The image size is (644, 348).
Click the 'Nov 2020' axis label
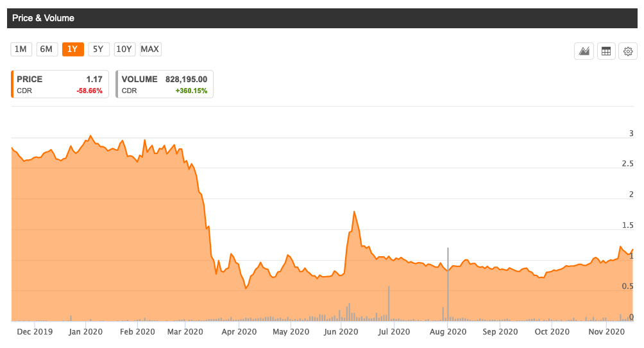point(606,331)
